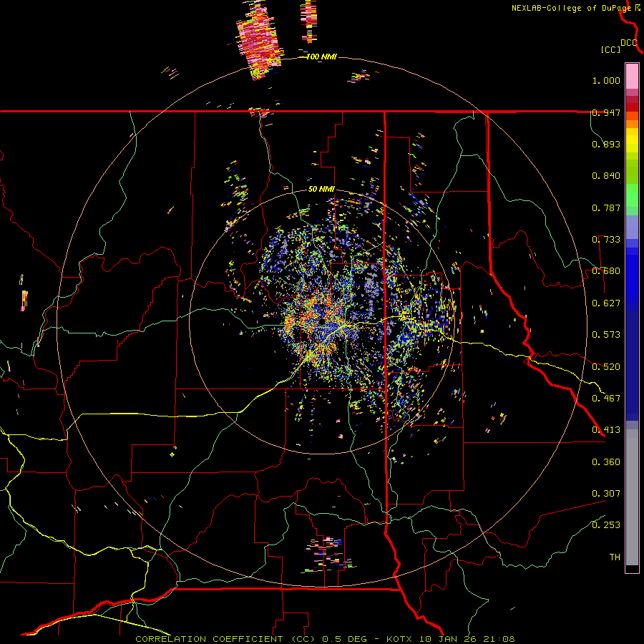Pick the large gray color bar segment

[632, 497]
